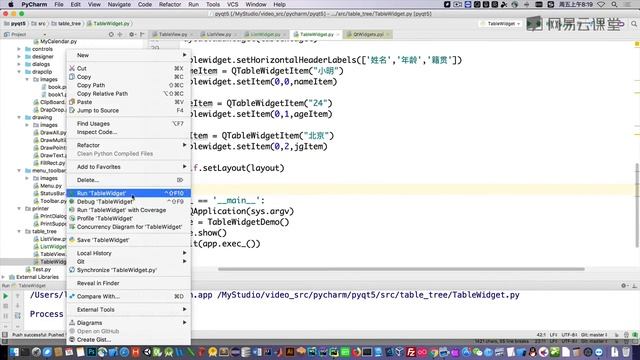Image resolution: width=640 pixels, height=360 pixels.
Task: Choose Inspect Code... entry
Action: coord(128,132)
